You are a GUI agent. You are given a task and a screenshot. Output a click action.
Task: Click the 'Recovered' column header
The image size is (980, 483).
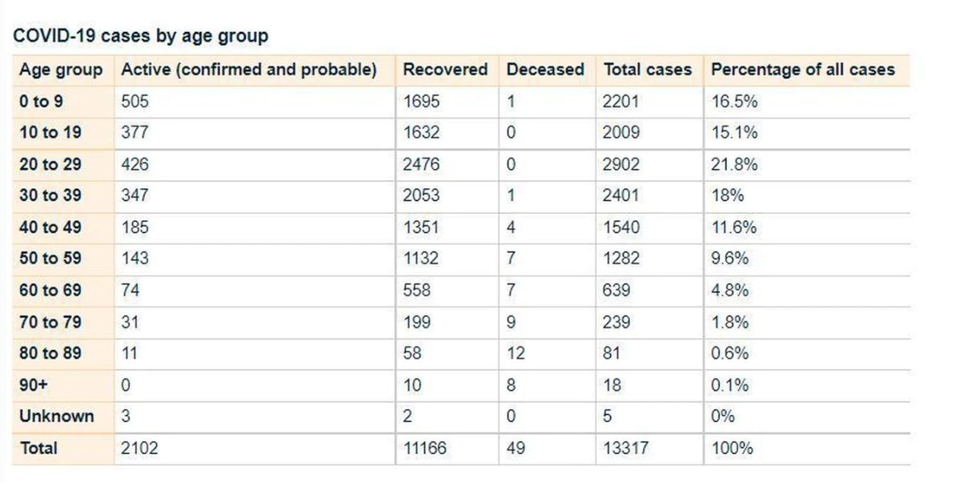click(445, 70)
